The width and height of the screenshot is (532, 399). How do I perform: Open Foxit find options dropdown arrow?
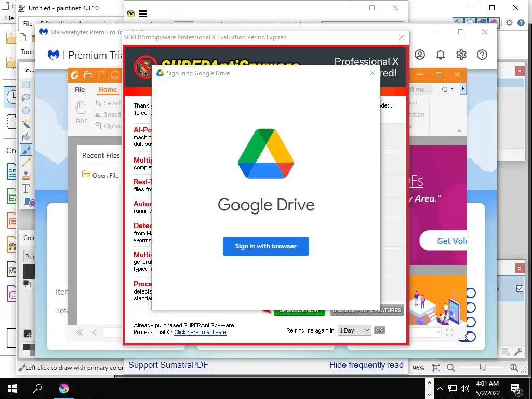click(453, 89)
